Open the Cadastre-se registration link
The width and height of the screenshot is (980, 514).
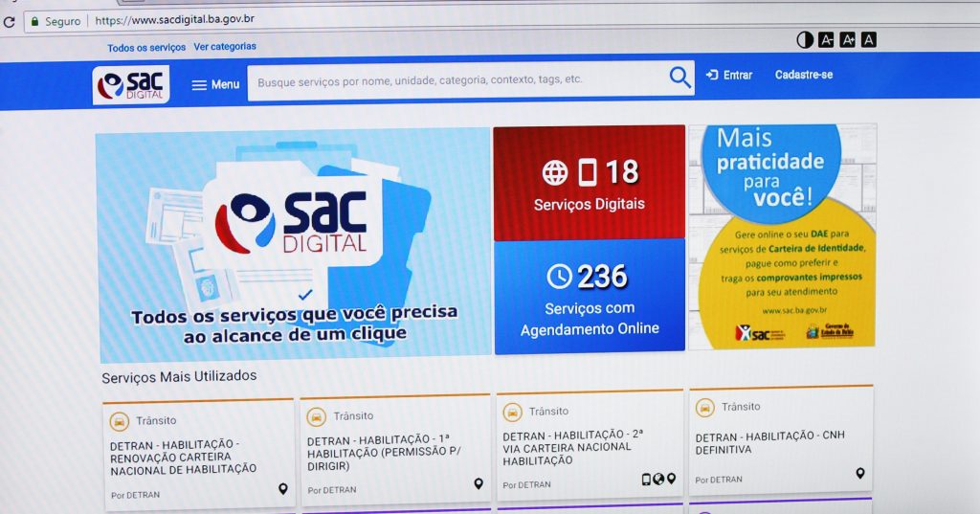coord(804,75)
